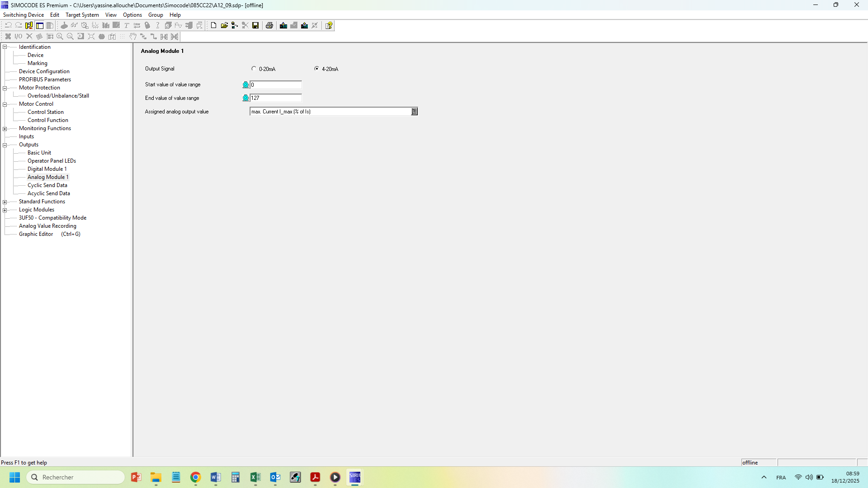Open the SIMOCODE ES app in taskbar

pos(355,477)
